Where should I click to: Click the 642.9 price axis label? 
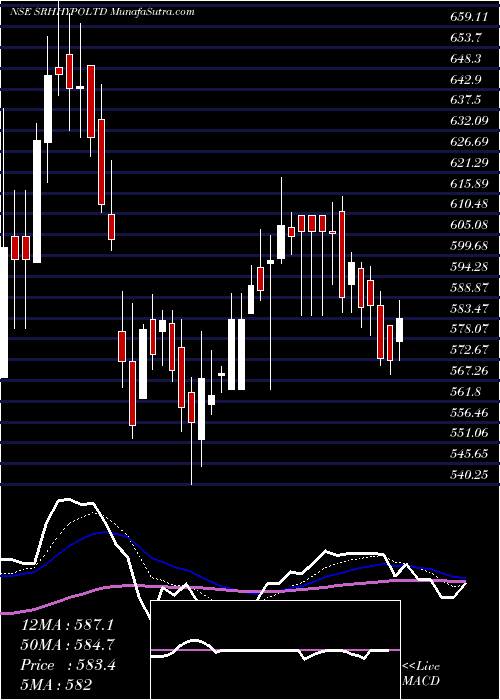point(466,79)
